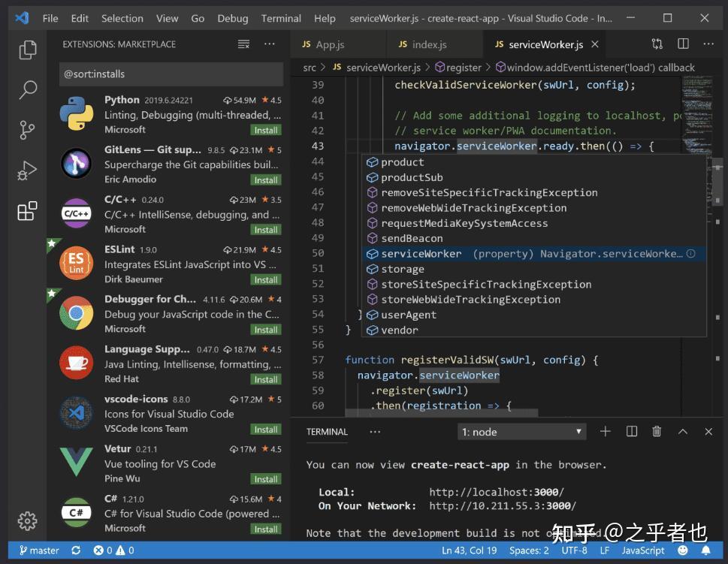Screen dimensions: 728x564
Task: Create a new terminal with plus icon
Action: (x=605, y=432)
